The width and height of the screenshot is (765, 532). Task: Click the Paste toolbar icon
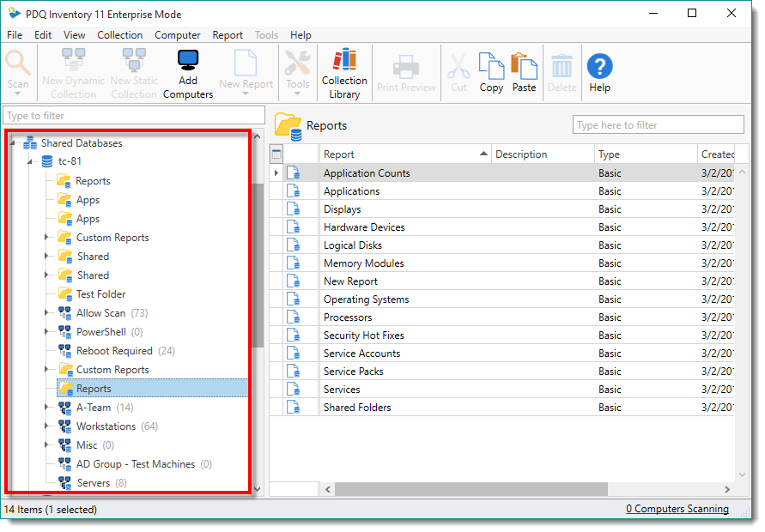coord(524,66)
